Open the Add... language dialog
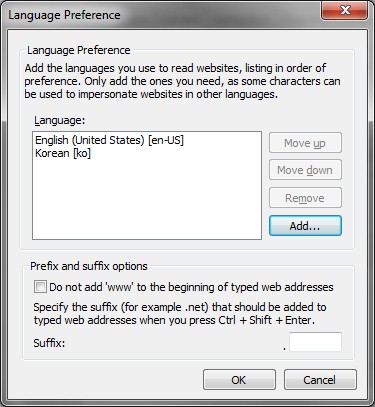Viewport: 375px width, 407px height. point(305,226)
